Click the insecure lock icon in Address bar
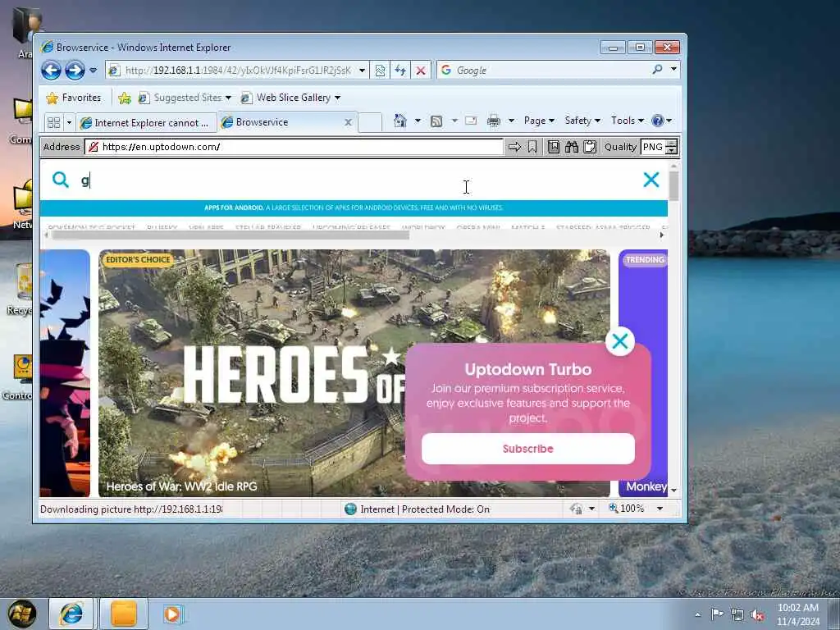This screenshot has height=630, width=840. tap(94, 147)
